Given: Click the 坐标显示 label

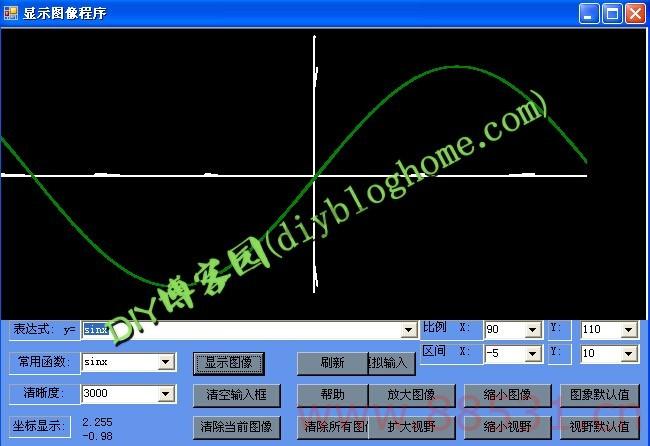Looking at the screenshot, I should [39, 426].
